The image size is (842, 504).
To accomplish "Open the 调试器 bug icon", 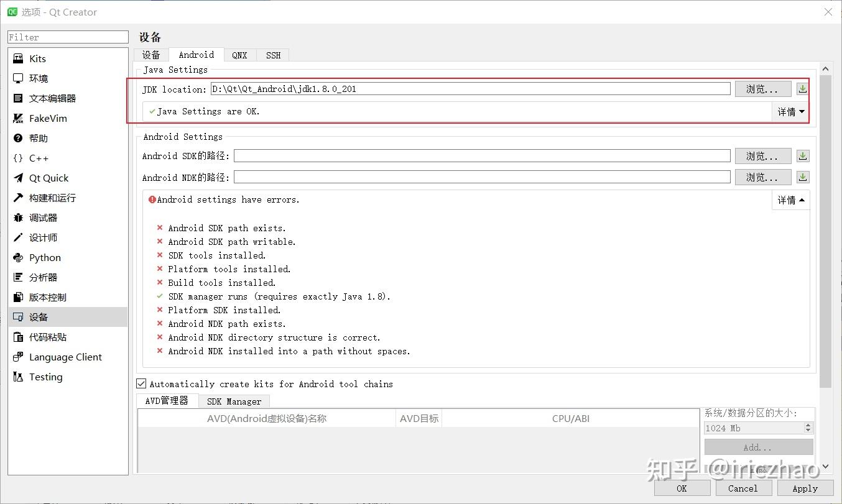I will [x=18, y=218].
